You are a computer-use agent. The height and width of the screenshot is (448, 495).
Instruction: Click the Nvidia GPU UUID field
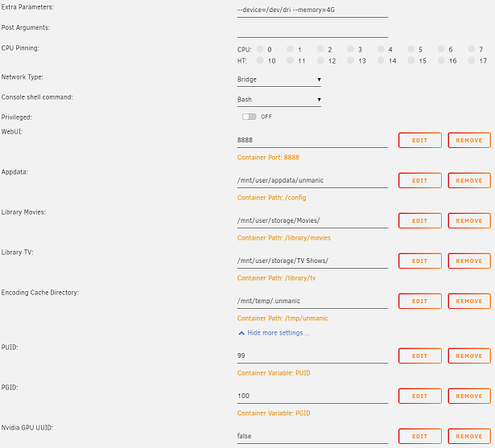pyautogui.click(x=312, y=436)
